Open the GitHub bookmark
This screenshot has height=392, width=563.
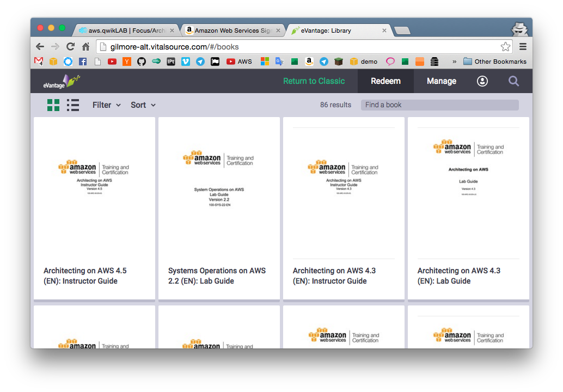142,62
